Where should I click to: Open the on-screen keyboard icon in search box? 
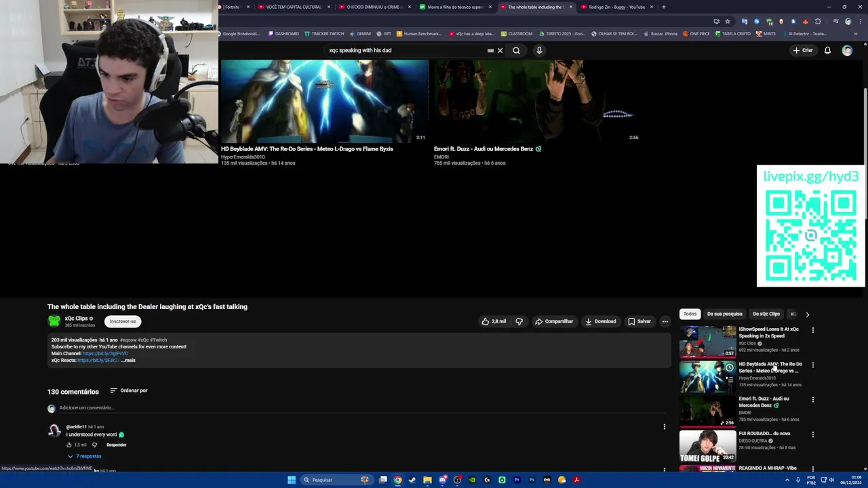point(490,50)
